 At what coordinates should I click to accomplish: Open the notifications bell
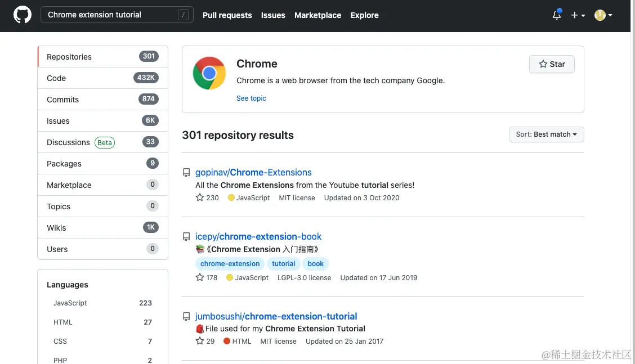click(557, 15)
